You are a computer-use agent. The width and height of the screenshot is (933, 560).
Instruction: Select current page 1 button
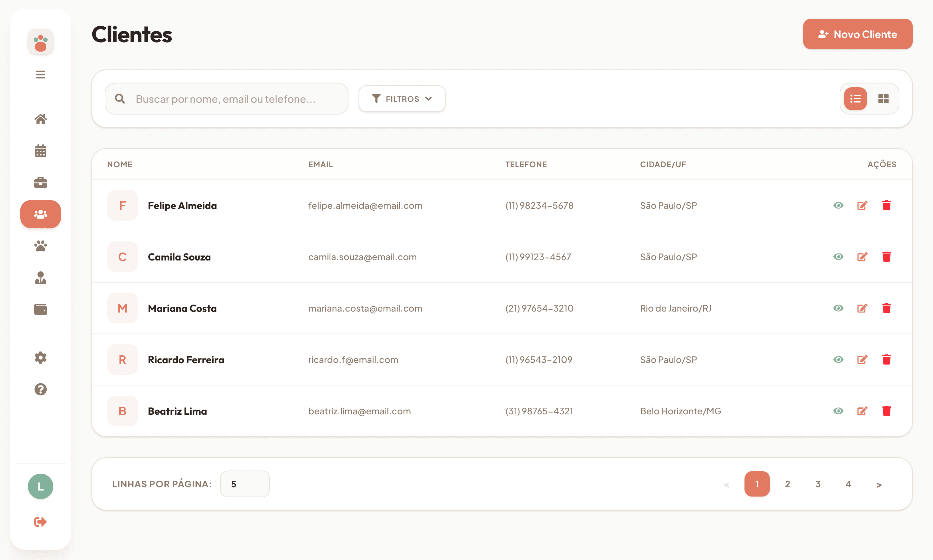[x=757, y=484]
